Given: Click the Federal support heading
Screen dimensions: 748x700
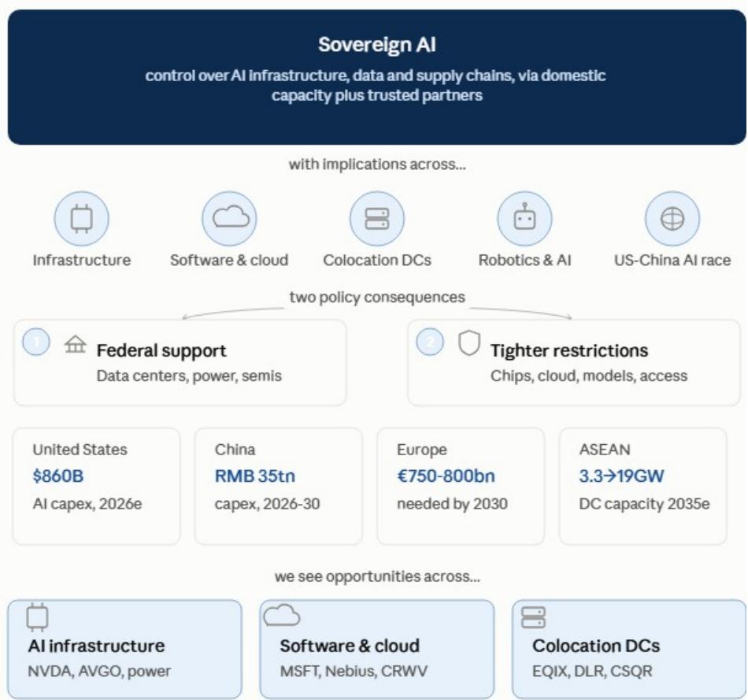Looking at the screenshot, I should (x=161, y=350).
